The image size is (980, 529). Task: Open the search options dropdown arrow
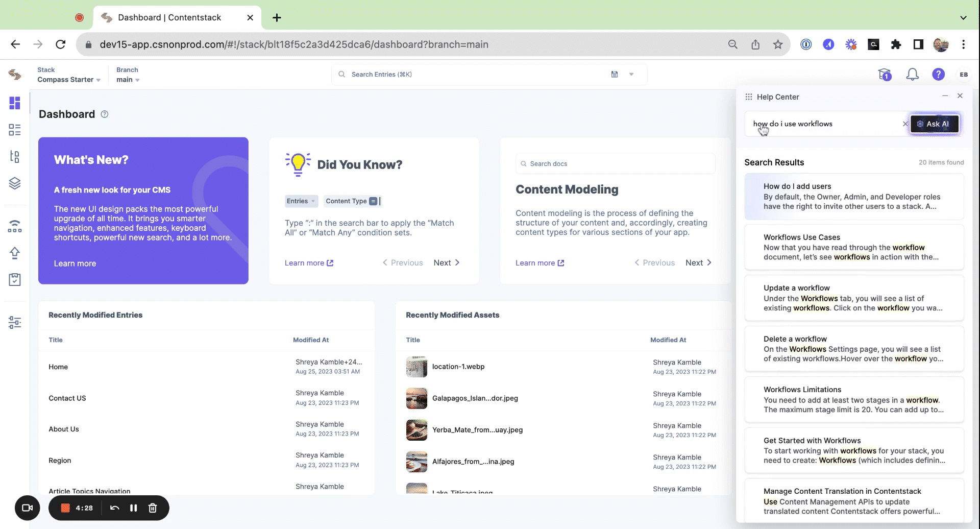click(631, 74)
